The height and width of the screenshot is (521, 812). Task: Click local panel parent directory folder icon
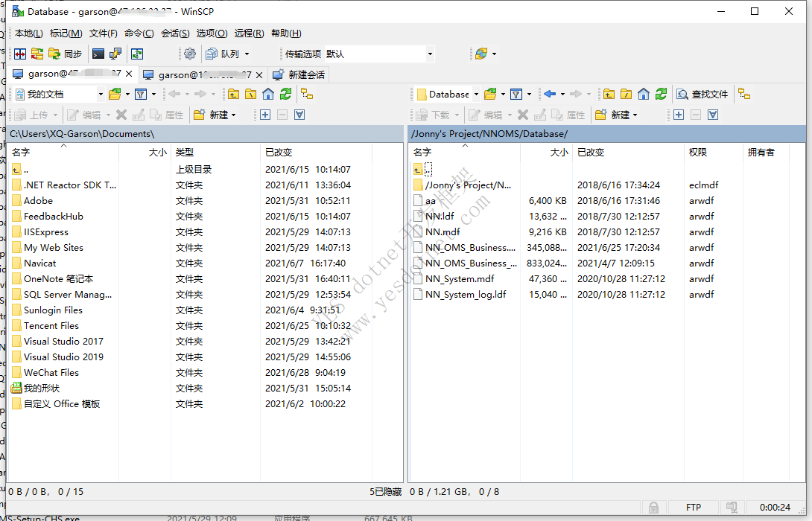[234, 95]
